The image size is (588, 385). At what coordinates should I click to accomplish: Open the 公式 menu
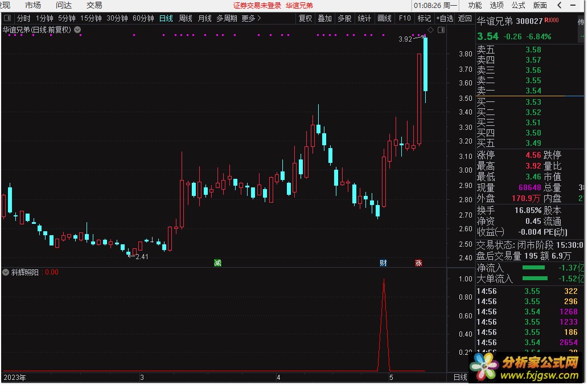tap(518, 5)
